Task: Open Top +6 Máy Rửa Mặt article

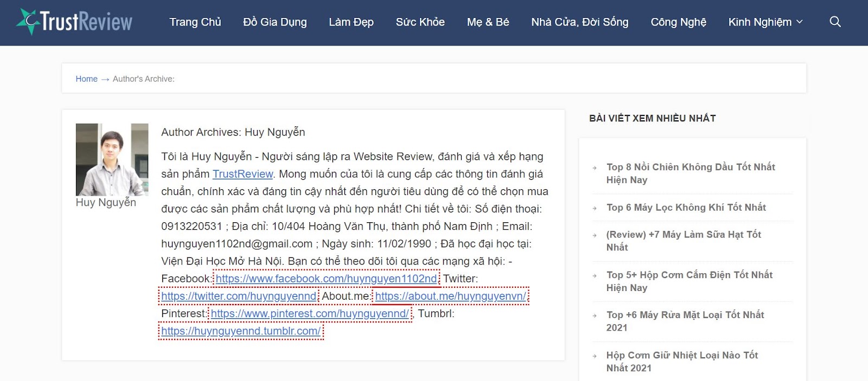Action: 685,321
